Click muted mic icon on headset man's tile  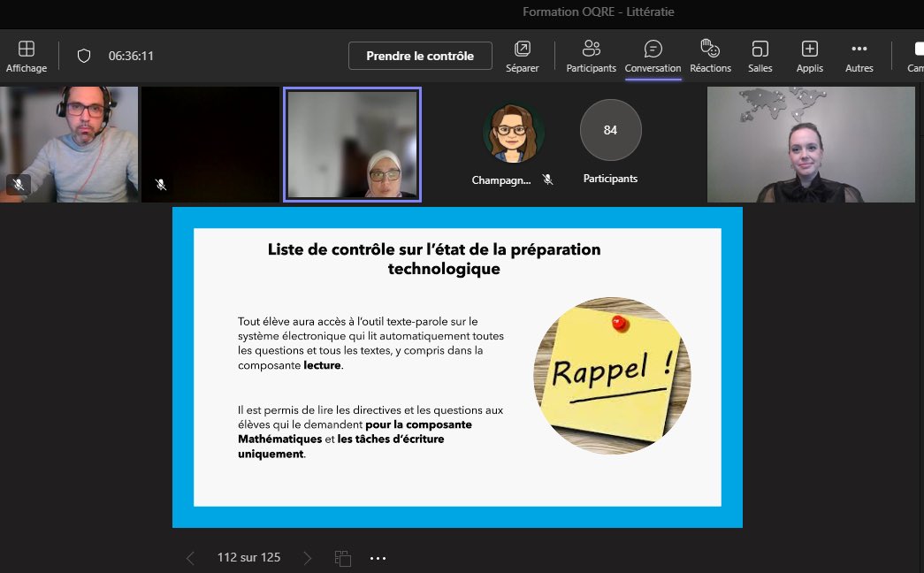(19, 185)
